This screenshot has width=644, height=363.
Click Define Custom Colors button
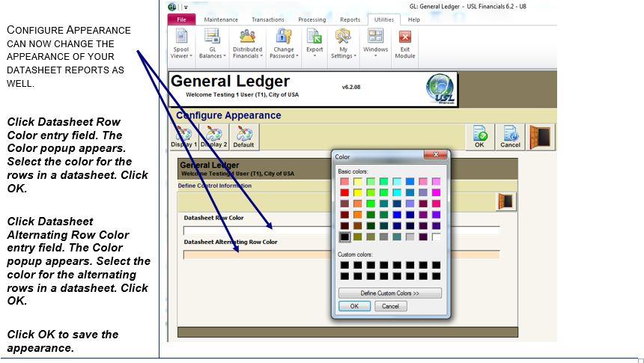tap(389, 293)
